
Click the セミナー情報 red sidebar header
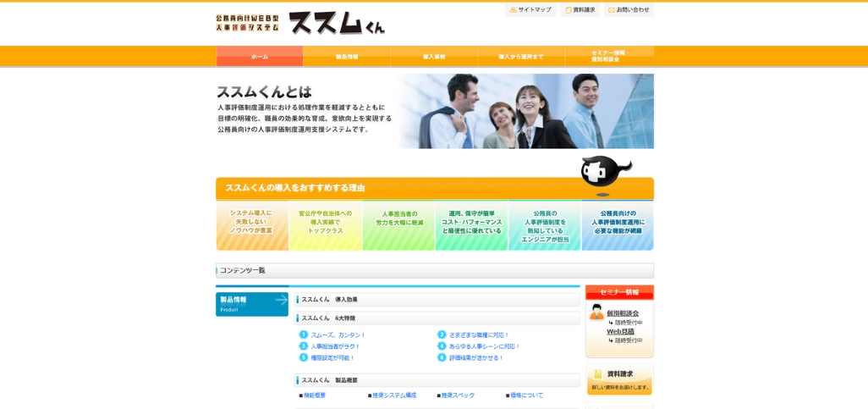tap(619, 292)
